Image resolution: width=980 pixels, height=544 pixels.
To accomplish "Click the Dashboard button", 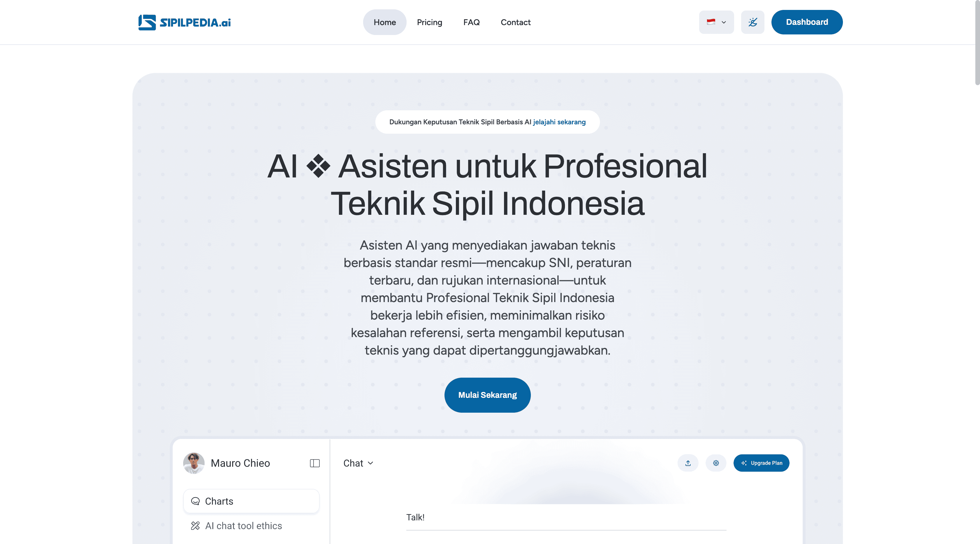I will tap(806, 22).
